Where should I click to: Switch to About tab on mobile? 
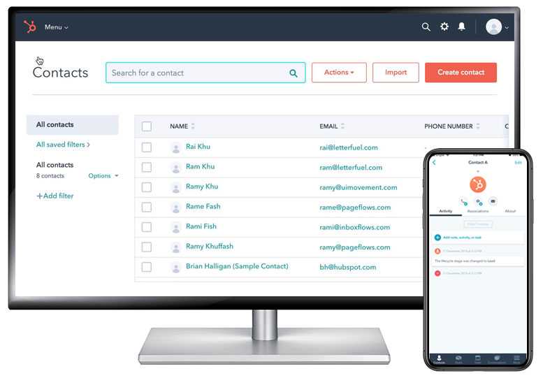click(510, 211)
